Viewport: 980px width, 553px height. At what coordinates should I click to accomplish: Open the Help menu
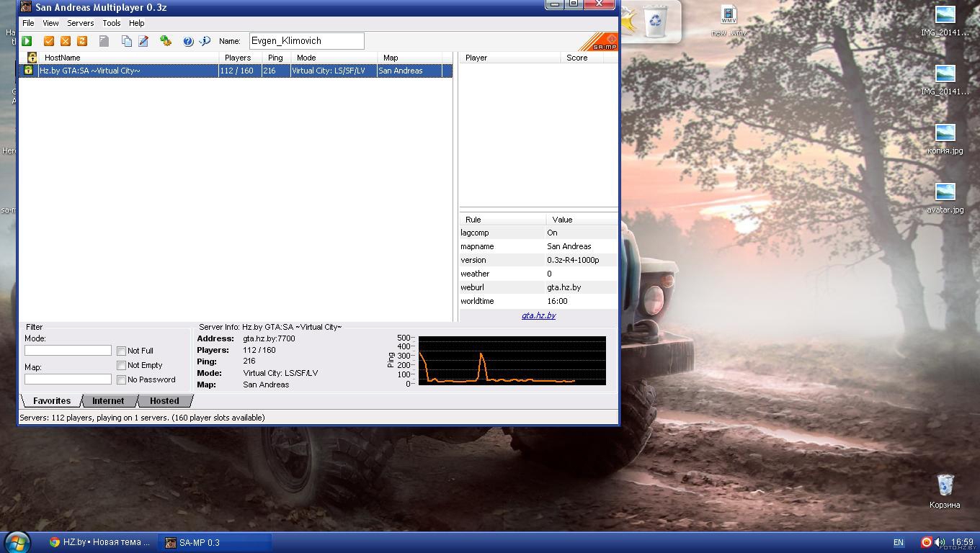click(x=137, y=23)
